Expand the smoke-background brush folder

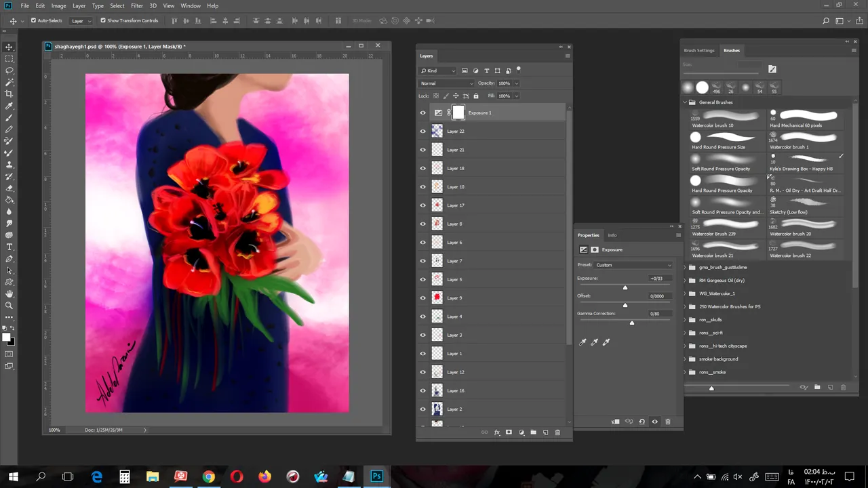(x=685, y=359)
